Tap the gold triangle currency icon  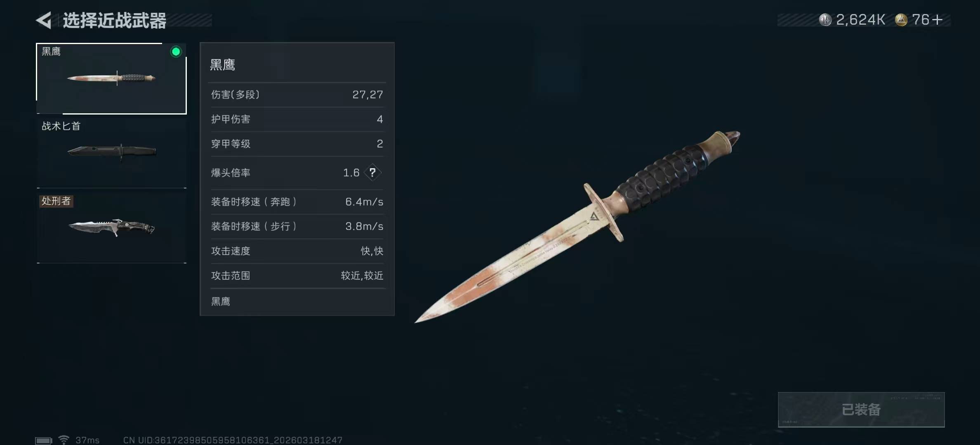coord(901,20)
